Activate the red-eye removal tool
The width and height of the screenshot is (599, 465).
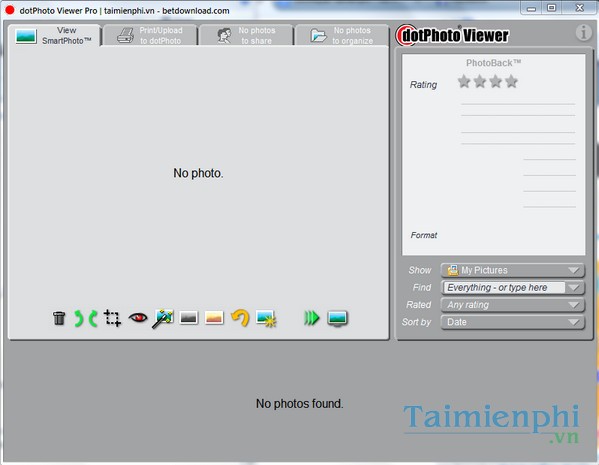pos(138,317)
